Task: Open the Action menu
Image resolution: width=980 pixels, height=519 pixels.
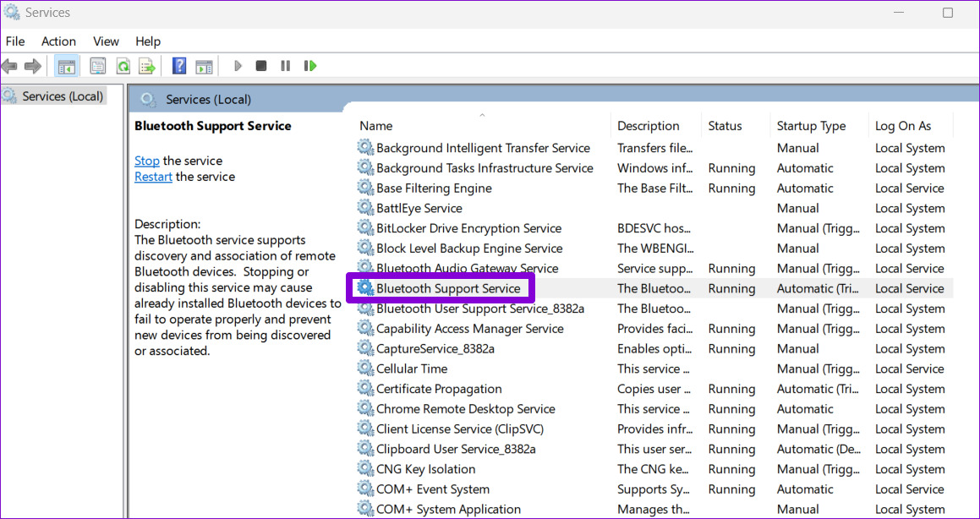Action: pyautogui.click(x=58, y=41)
